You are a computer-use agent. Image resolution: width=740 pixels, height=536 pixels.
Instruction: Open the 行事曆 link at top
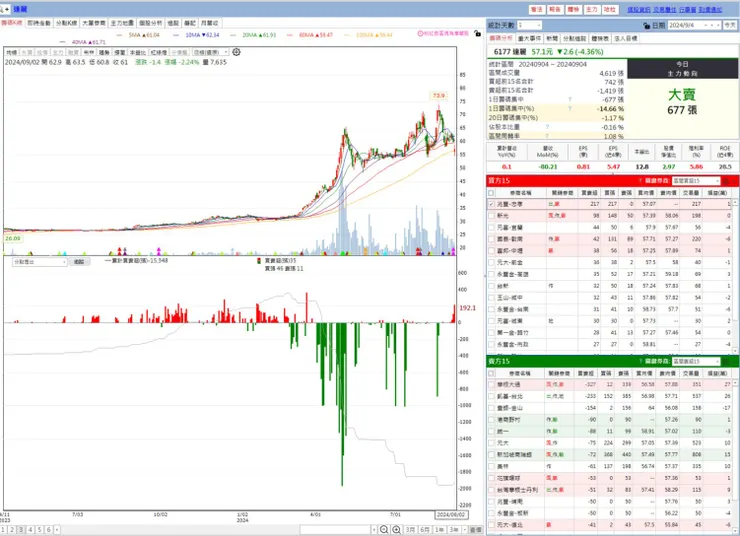pyautogui.click(x=688, y=9)
